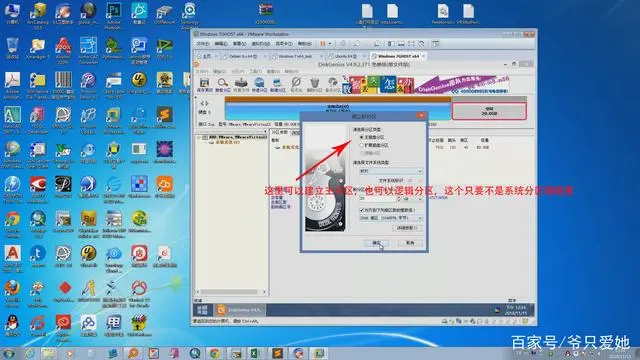
Task: Click the Detailed Parameters button
Action: 407,228
